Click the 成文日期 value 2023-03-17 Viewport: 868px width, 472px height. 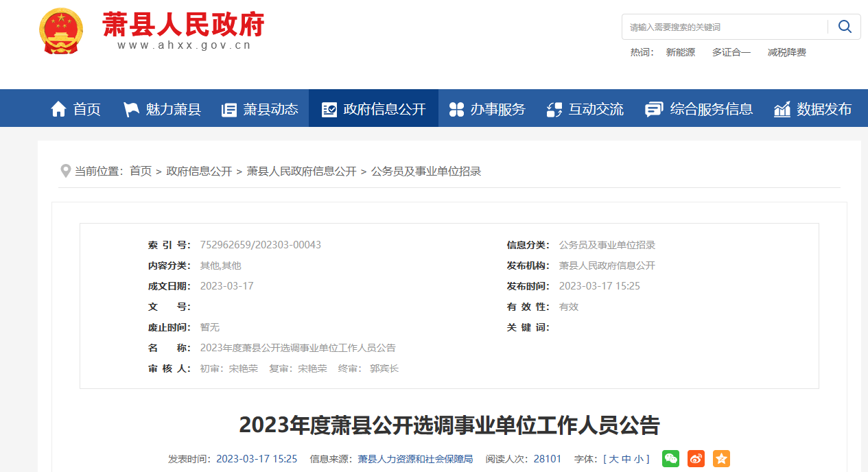click(226, 286)
